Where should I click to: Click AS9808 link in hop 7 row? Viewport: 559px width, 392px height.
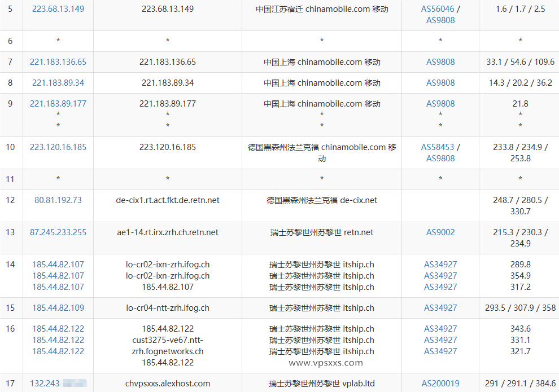pyautogui.click(x=440, y=62)
